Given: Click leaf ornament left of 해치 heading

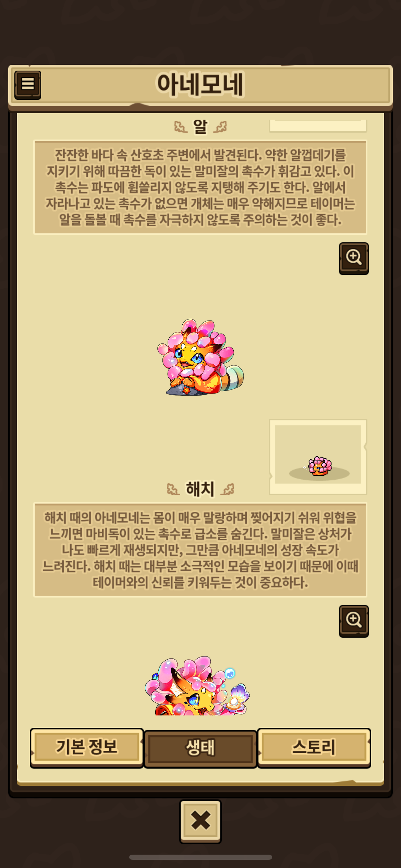Looking at the screenshot, I should [x=173, y=490].
